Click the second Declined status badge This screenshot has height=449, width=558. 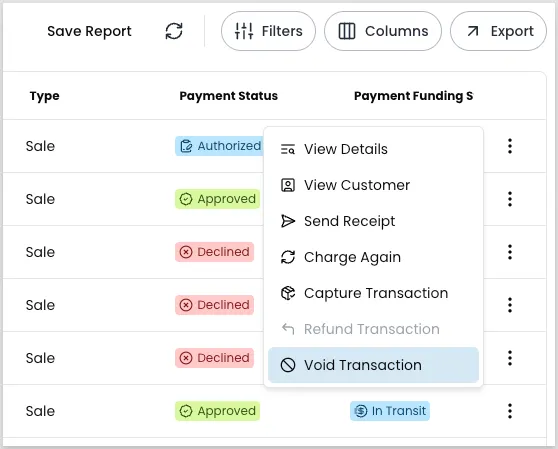214,305
